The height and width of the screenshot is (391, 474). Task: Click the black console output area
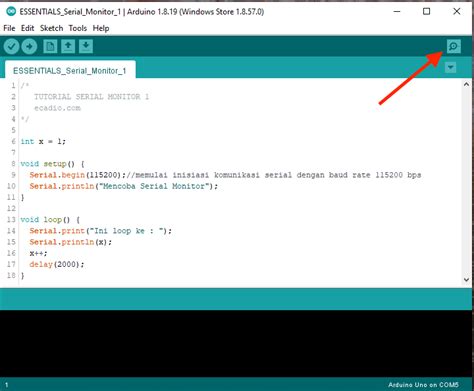(x=236, y=343)
